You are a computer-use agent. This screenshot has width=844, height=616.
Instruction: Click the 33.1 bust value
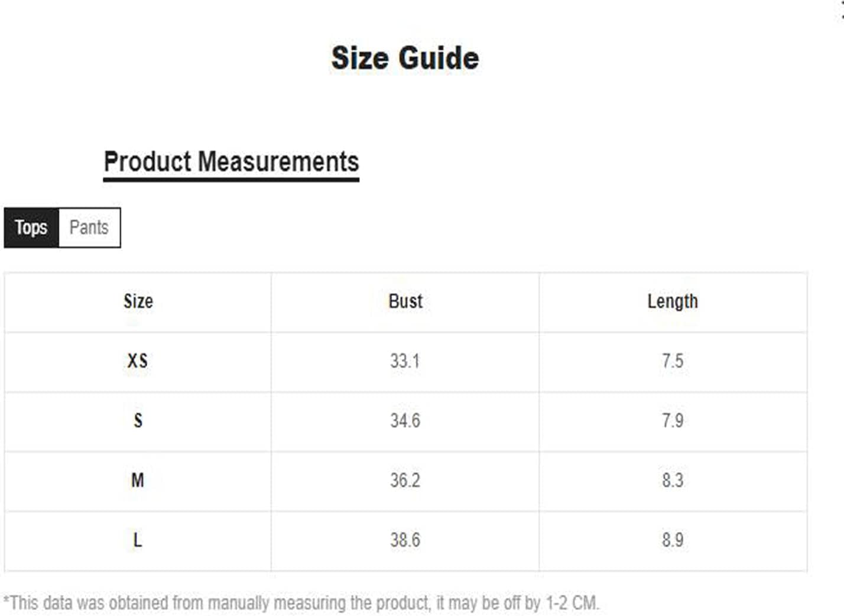coord(405,361)
